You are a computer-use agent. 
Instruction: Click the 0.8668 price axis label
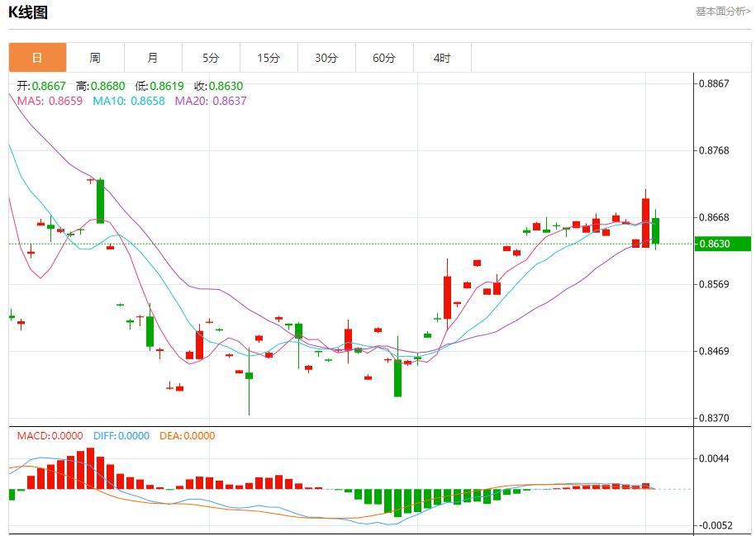[x=714, y=218]
